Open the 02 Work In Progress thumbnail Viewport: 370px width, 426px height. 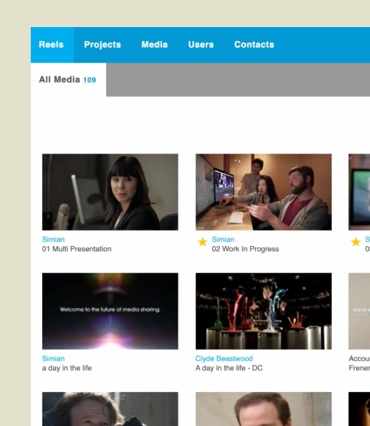[264, 192]
